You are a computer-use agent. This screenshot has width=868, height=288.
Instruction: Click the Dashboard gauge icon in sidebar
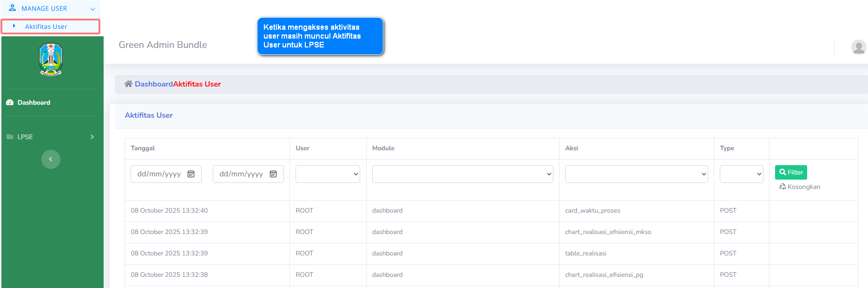pos(10,102)
